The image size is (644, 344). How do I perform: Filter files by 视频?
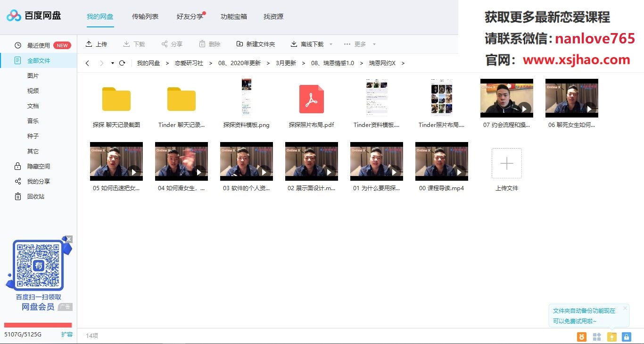click(33, 91)
